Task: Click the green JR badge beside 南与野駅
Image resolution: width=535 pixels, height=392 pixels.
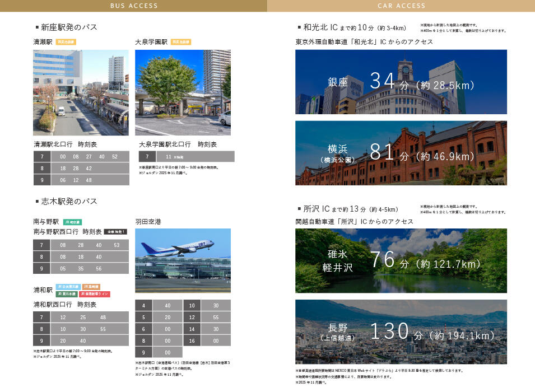Action: (73, 222)
